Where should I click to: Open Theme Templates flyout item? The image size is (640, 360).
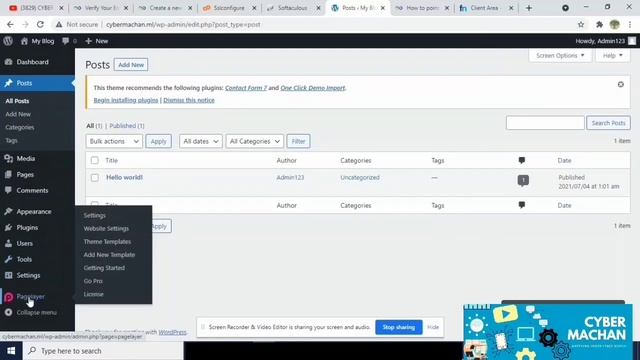click(107, 242)
